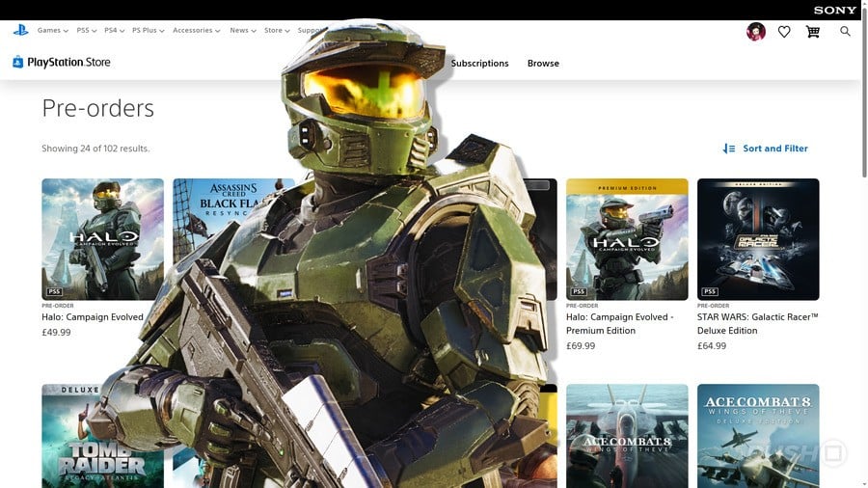Screen dimensions: 868x488
Task: Click the £49.99 price text
Action: coord(56,333)
